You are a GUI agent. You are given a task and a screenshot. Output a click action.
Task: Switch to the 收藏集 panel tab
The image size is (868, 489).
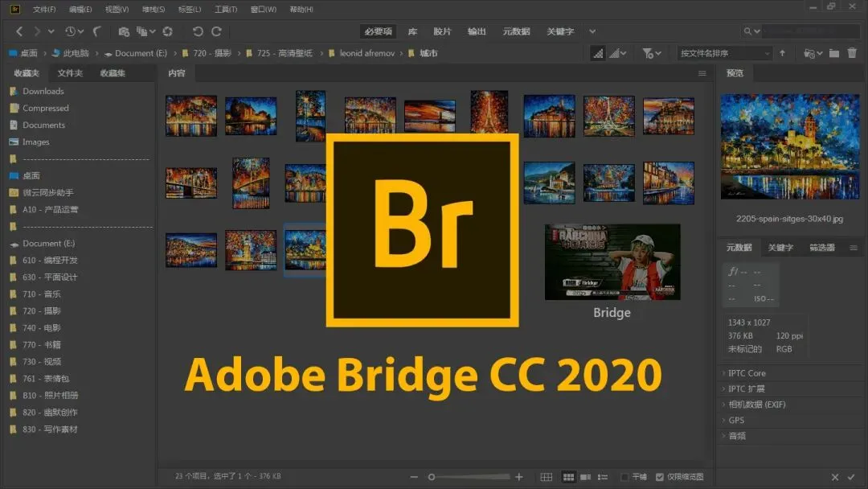tap(113, 73)
